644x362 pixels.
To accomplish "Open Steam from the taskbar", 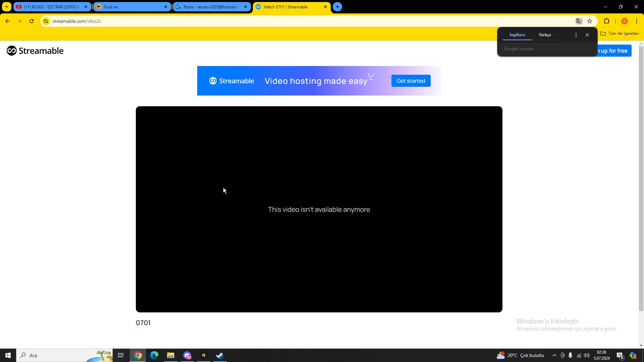I will 220,355.
